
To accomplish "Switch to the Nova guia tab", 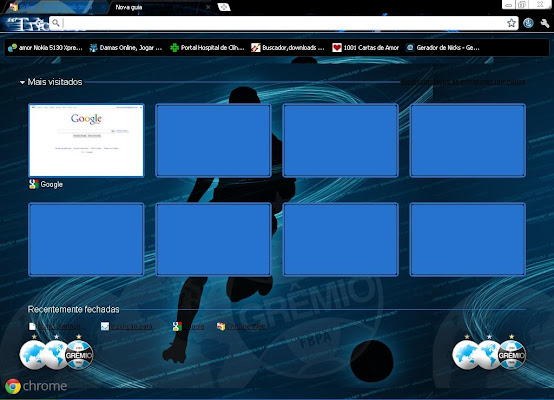I will (x=161, y=7).
